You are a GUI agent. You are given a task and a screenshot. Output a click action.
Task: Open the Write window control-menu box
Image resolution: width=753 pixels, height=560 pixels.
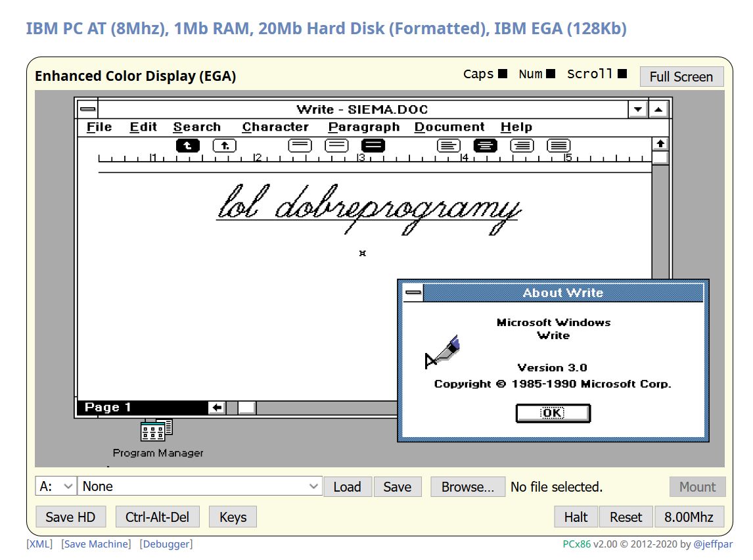coord(88,109)
